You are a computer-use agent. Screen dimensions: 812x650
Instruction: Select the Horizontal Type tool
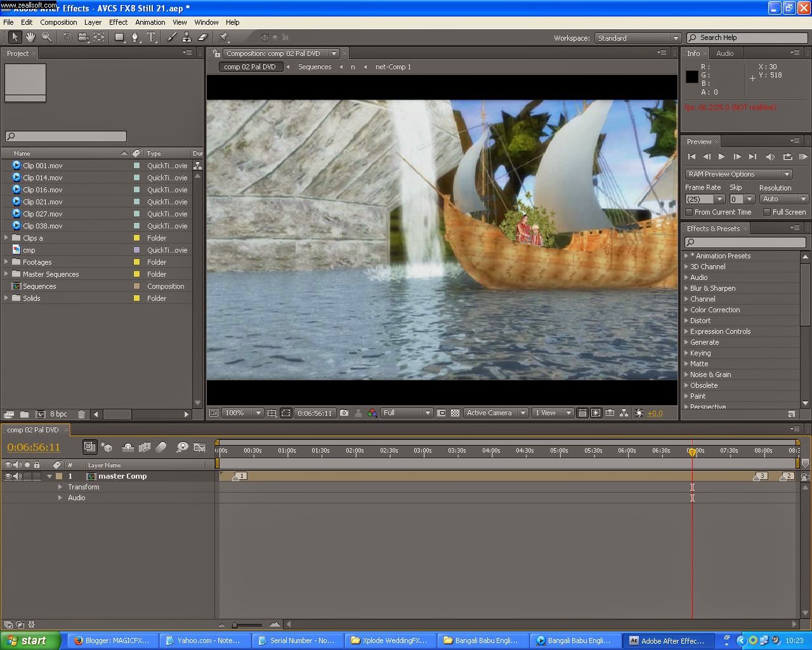151,37
